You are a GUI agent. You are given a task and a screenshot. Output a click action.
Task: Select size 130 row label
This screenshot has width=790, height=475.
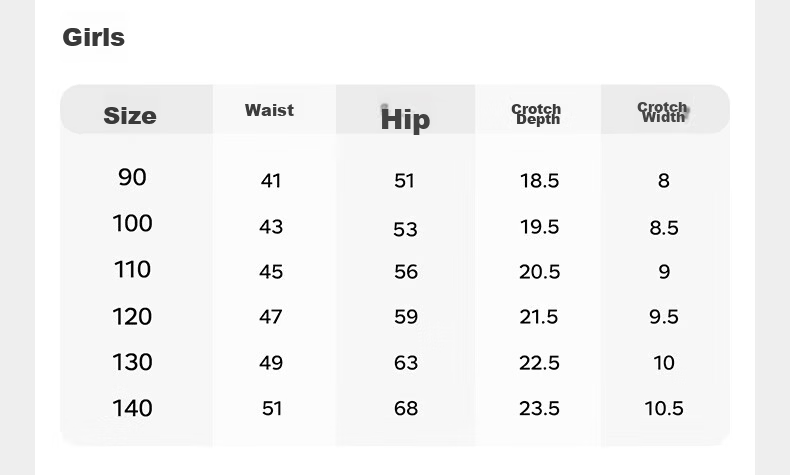pos(132,362)
